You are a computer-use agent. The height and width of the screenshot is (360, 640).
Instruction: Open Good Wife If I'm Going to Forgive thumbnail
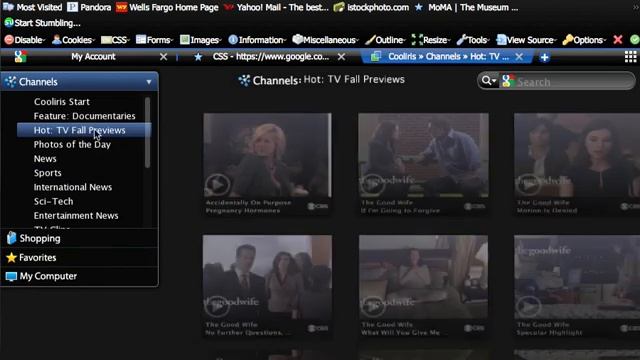pos(423,155)
